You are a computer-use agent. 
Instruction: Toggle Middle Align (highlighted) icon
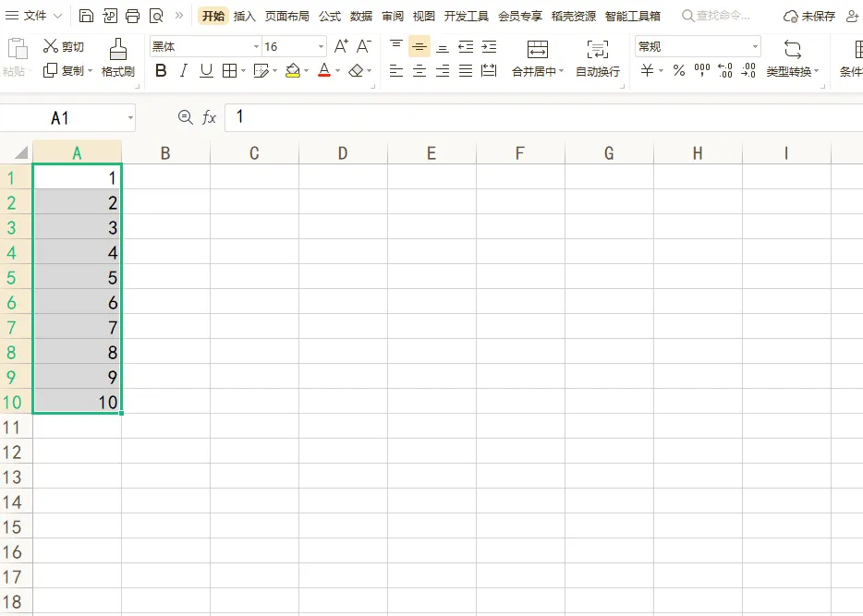[x=419, y=47]
